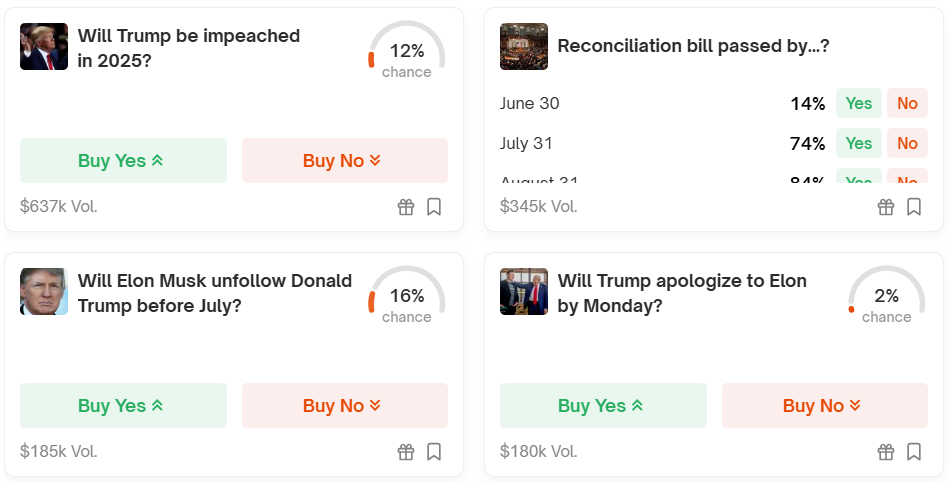Bookmark the Reconciliation bill market
Image resolution: width=950 pixels, height=483 pixels.
tap(914, 207)
